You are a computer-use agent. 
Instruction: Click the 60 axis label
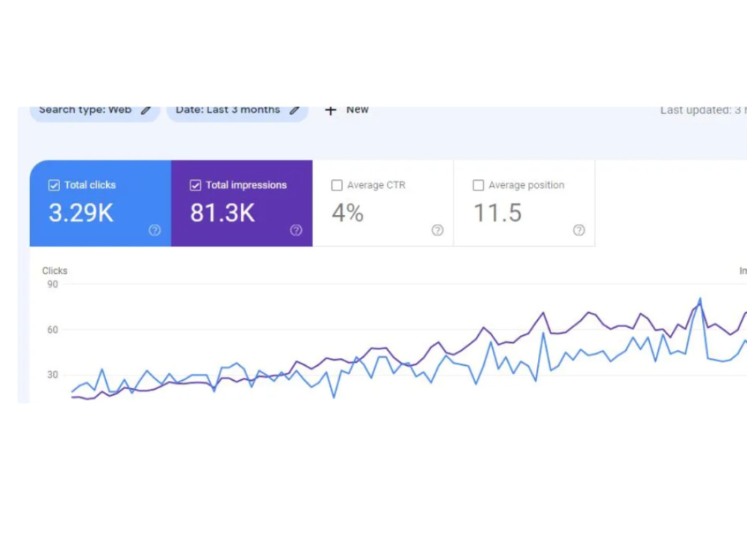tap(52, 329)
